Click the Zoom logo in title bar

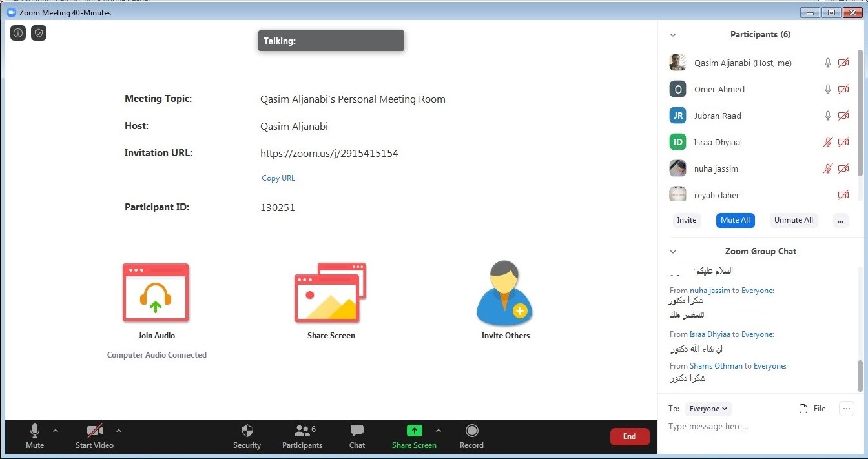pos(11,12)
